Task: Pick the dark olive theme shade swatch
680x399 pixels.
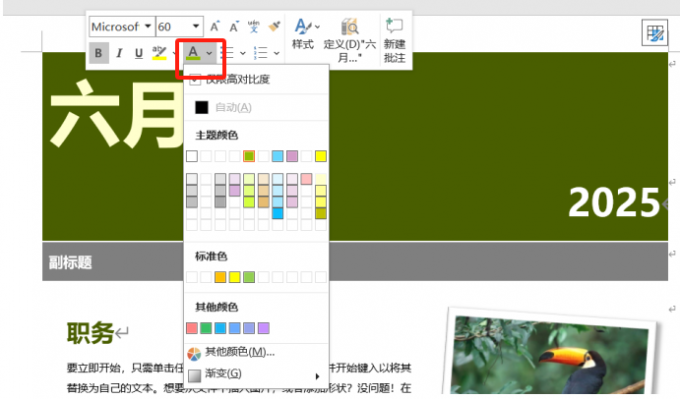Action: pos(320,213)
